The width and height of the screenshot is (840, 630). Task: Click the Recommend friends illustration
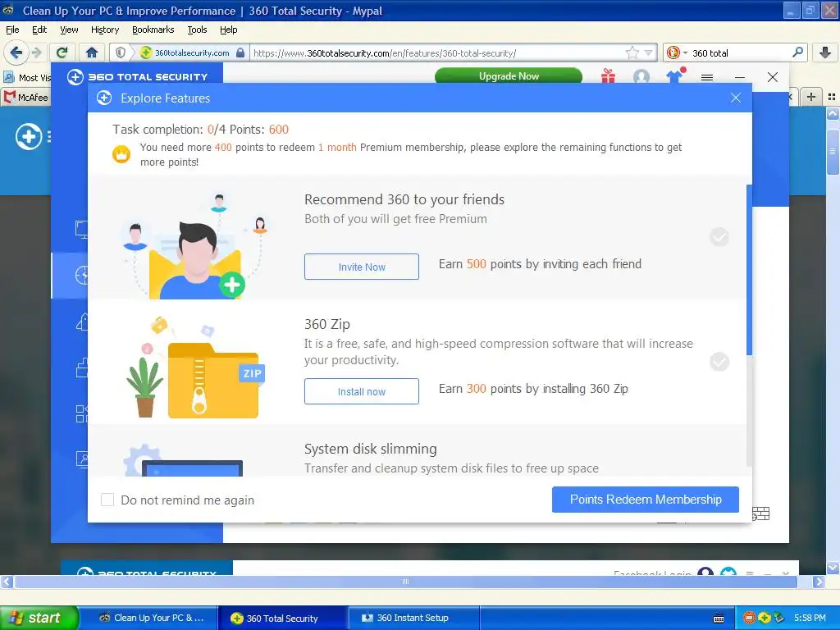pyautogui.click(x=195, y=245)
